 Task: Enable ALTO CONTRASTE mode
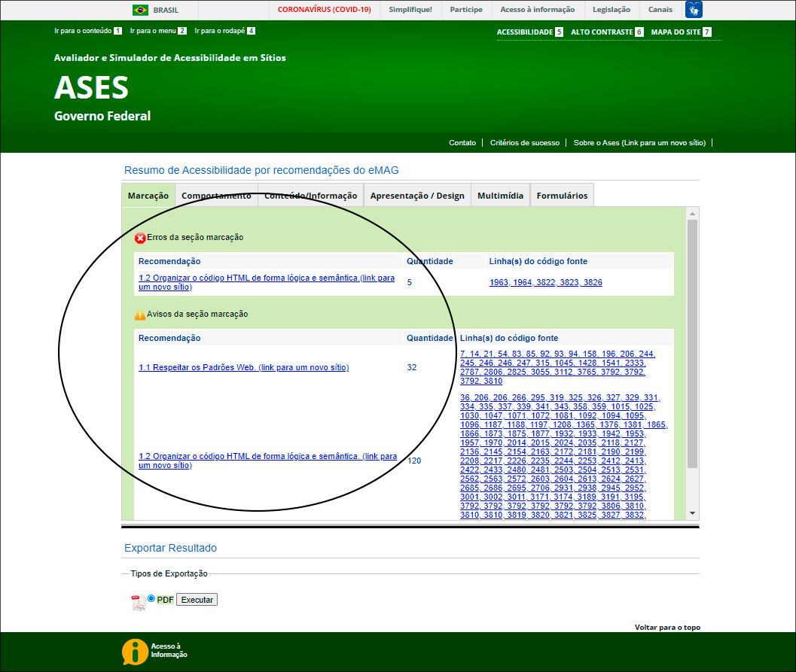click(602, 32)
